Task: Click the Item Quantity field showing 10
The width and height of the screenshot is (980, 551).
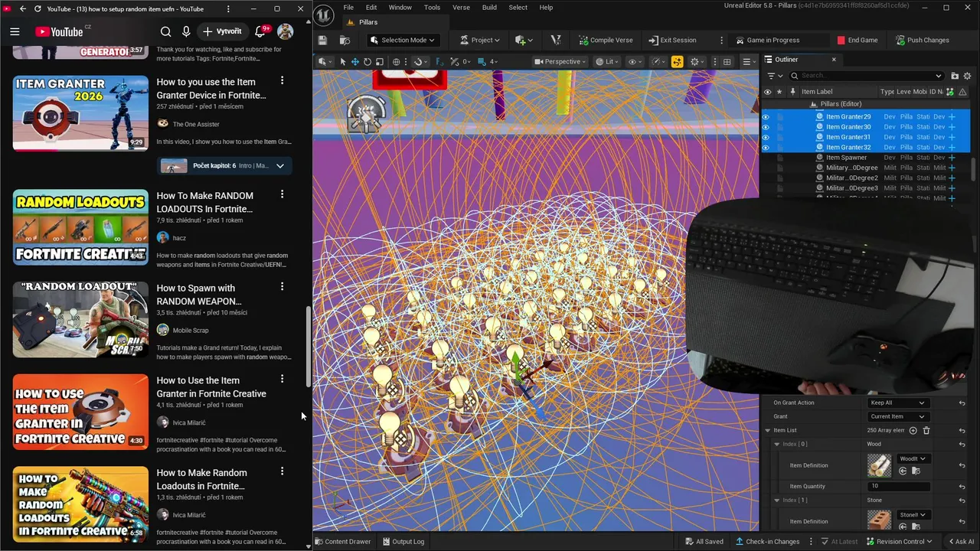Action: coord(898,486)
